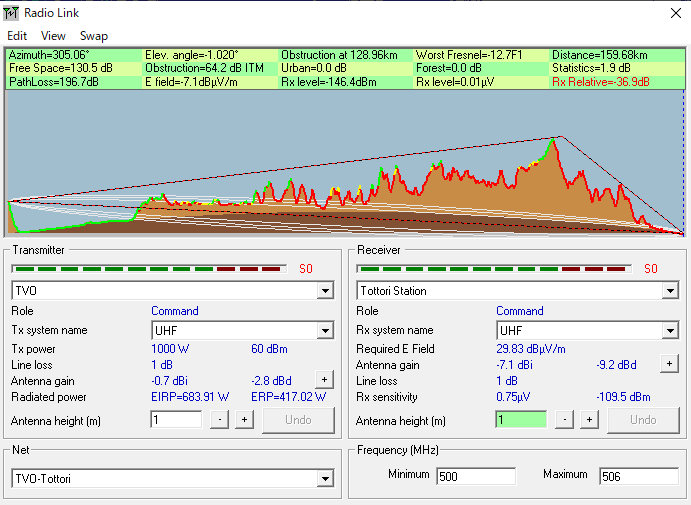Click the receiver antenna gain -7.1 dBi
Viewport: 691px width, 505px height.
(x=514, y=365)
